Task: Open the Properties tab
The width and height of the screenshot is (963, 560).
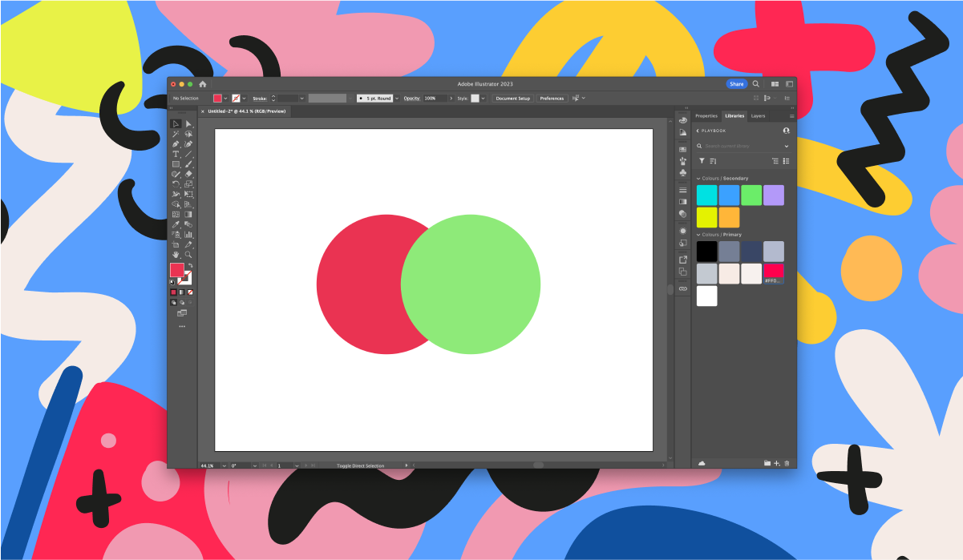Action: coord(707,116)
